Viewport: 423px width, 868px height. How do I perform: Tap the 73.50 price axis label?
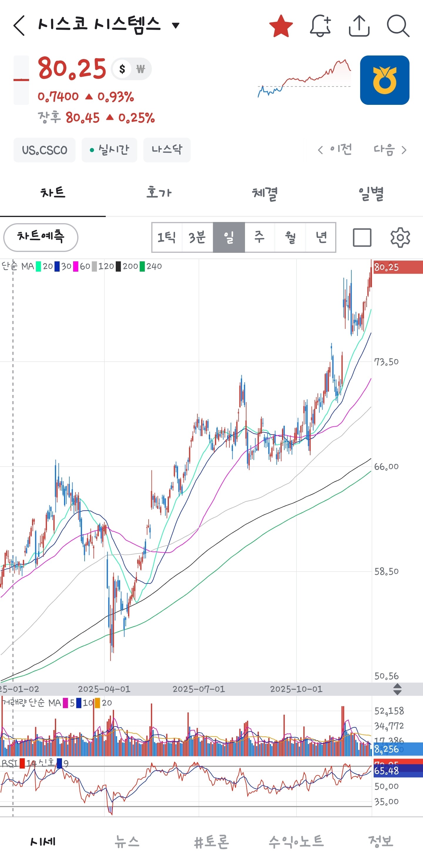coord(387,362)
